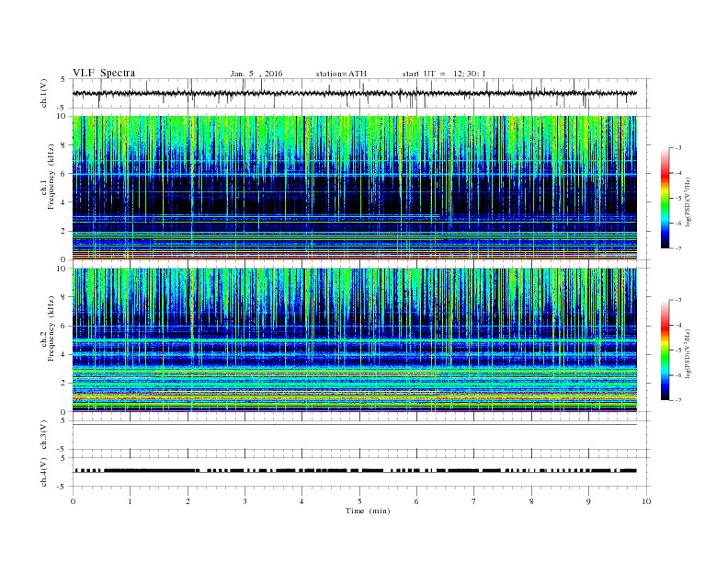Click the "ch.1 Frequency (kHz)" axis label

(48, 178)
